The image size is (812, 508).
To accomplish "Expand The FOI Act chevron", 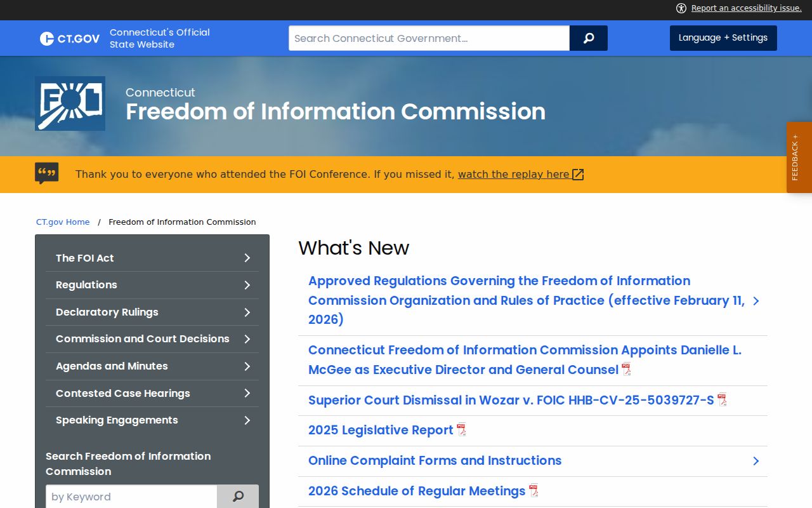I will (x=247, y=258).
